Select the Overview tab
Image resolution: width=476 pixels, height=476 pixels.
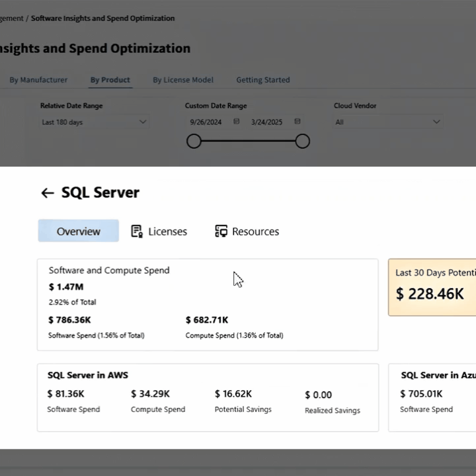tap(79, 231)
